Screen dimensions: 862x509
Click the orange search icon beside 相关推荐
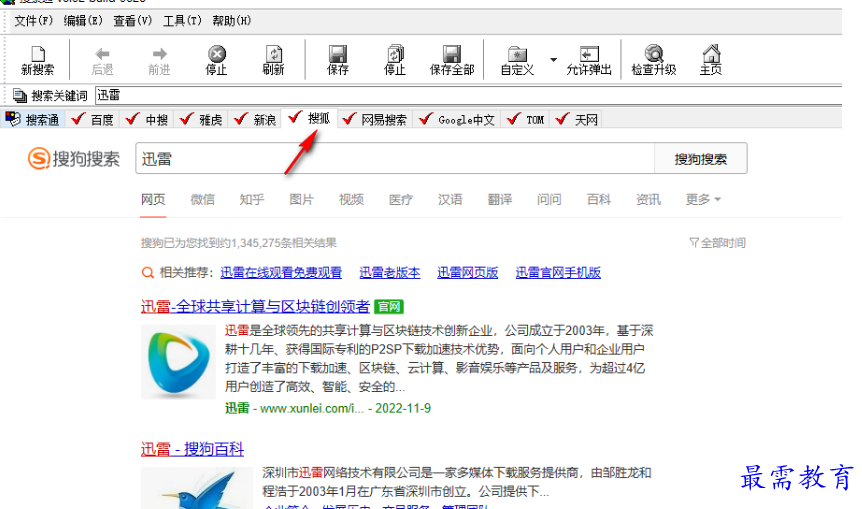(148, 273)
